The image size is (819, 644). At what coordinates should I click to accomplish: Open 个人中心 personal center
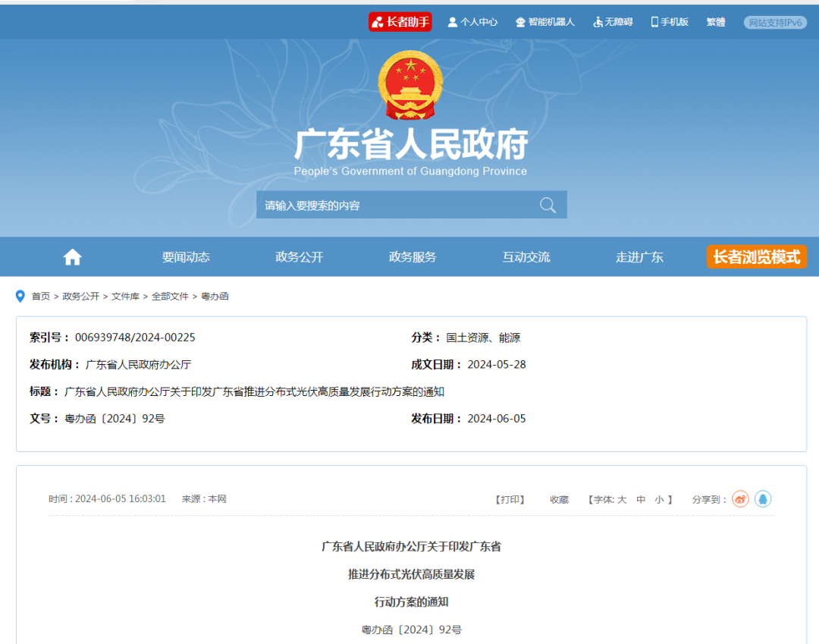(x=472, y=22)
